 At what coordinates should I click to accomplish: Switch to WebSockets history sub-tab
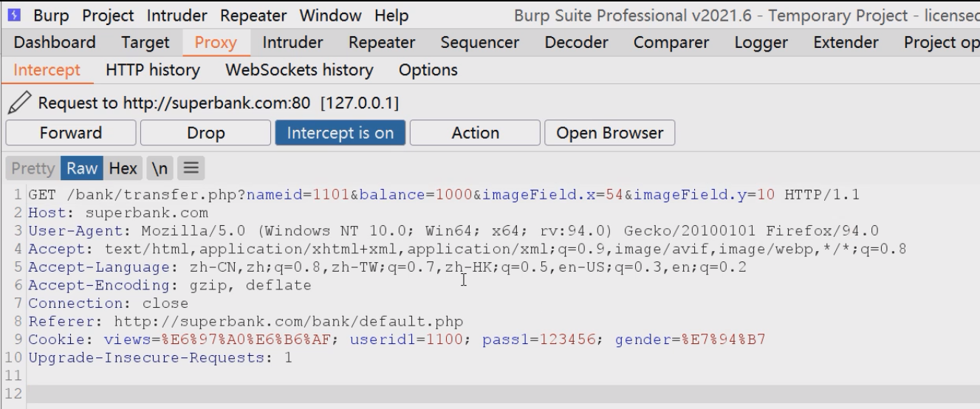pyautogui.click(x=299, y=70)
